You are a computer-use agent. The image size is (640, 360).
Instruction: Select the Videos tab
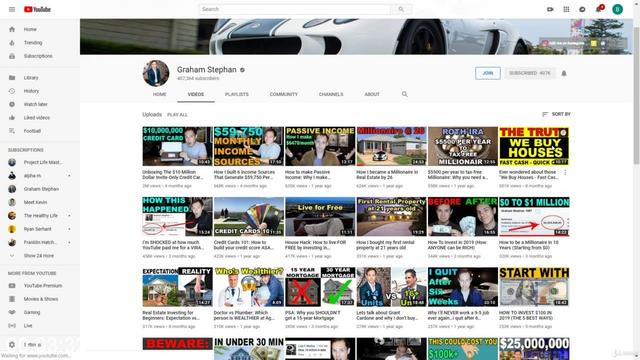[196, 94]
